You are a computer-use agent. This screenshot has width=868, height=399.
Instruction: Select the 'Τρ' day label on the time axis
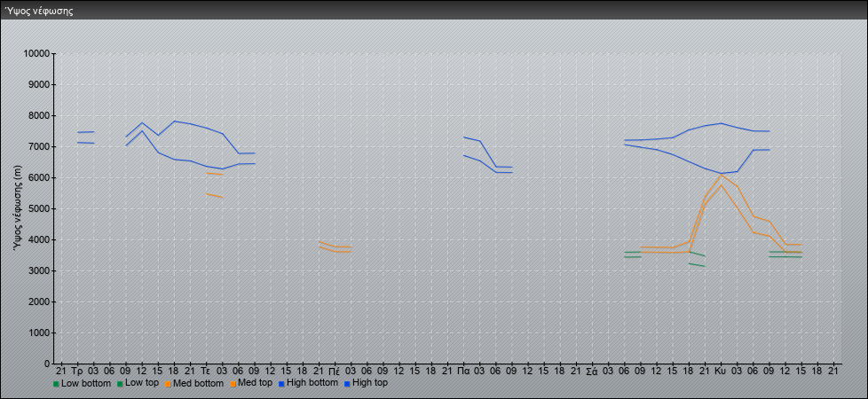77,371
